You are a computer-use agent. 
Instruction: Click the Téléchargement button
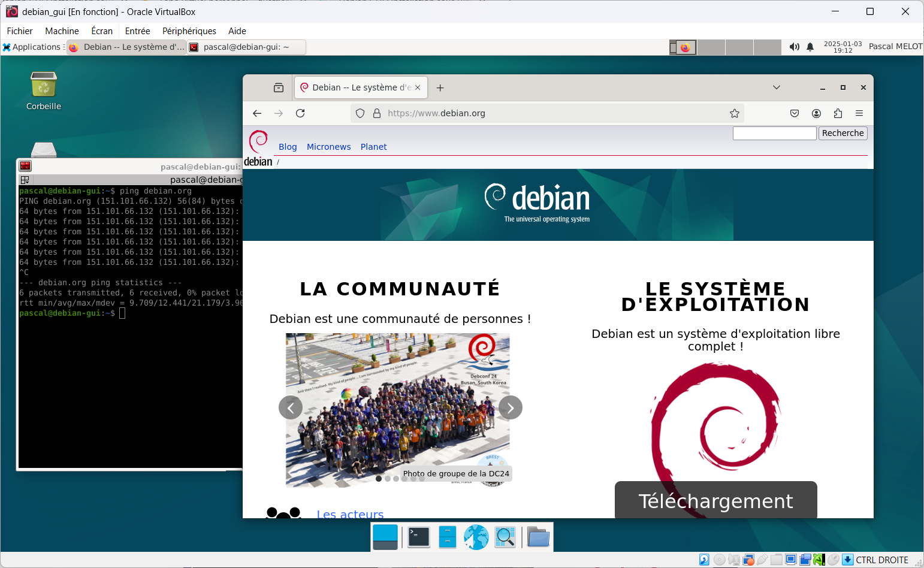(716, 500)
